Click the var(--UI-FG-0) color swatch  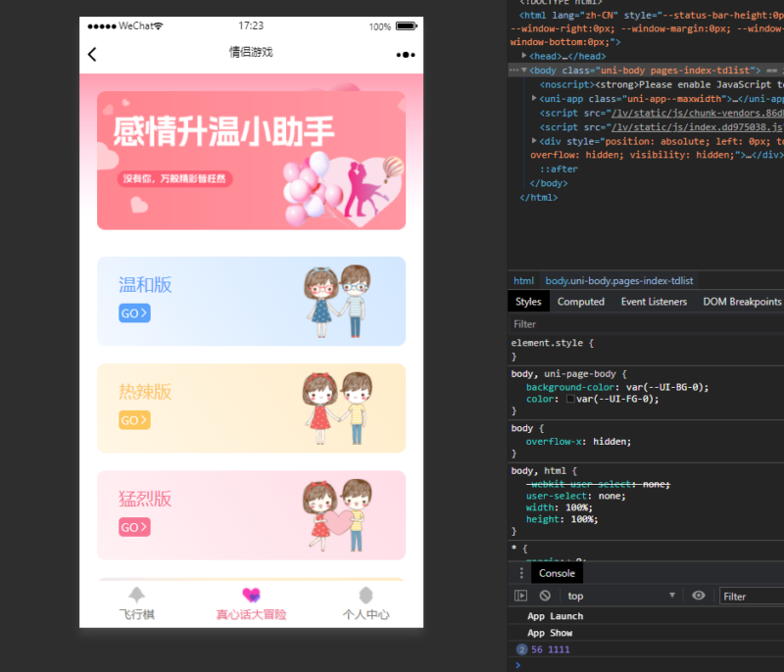[570, 399]
